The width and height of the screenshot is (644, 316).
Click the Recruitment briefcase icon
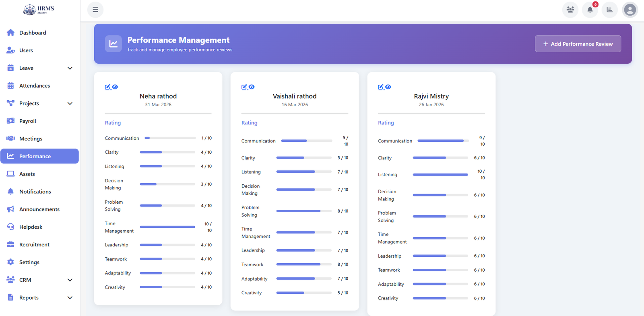click(10, 244)
